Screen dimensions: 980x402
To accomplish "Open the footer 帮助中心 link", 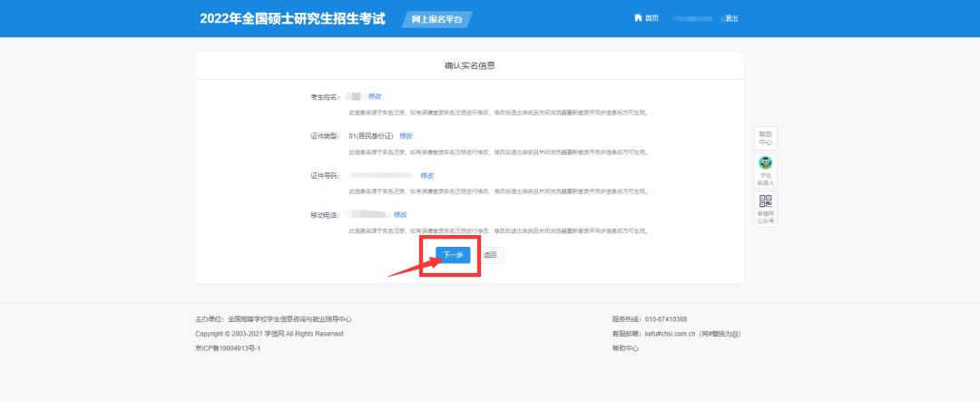I will tap(625, 348).
